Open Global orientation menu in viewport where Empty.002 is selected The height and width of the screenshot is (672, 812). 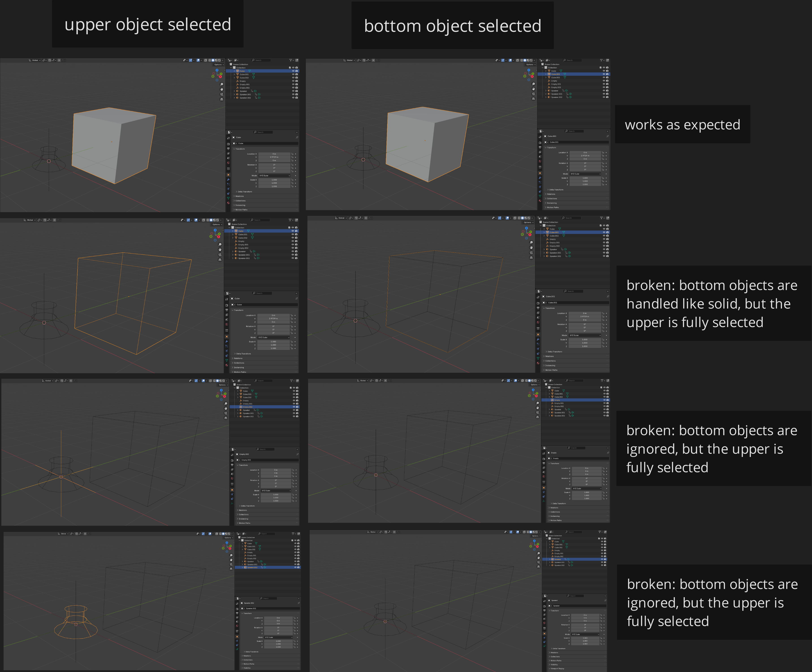tap(48, 381)
